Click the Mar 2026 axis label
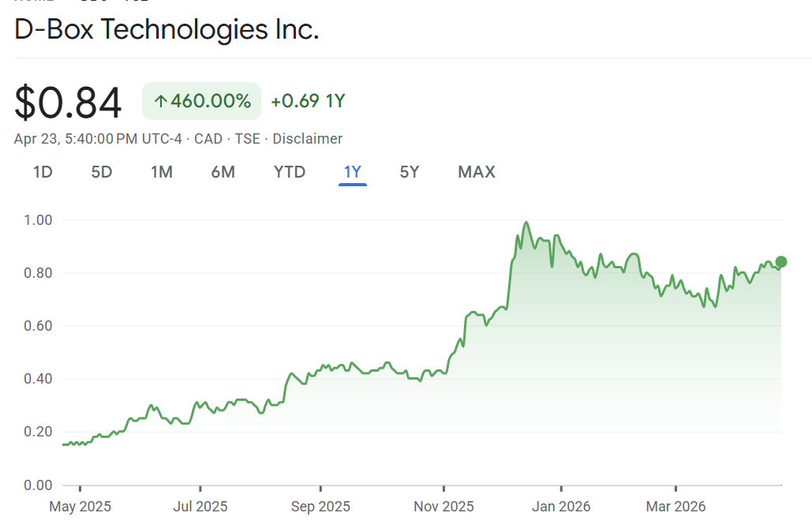812x524 pixels. point(676,506)
